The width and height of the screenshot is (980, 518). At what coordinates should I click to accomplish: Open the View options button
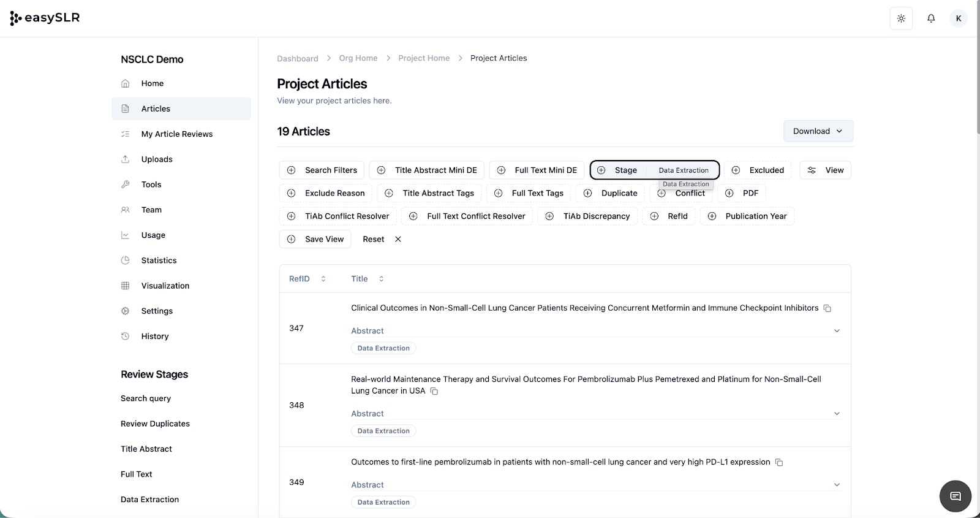click(825, 170)
